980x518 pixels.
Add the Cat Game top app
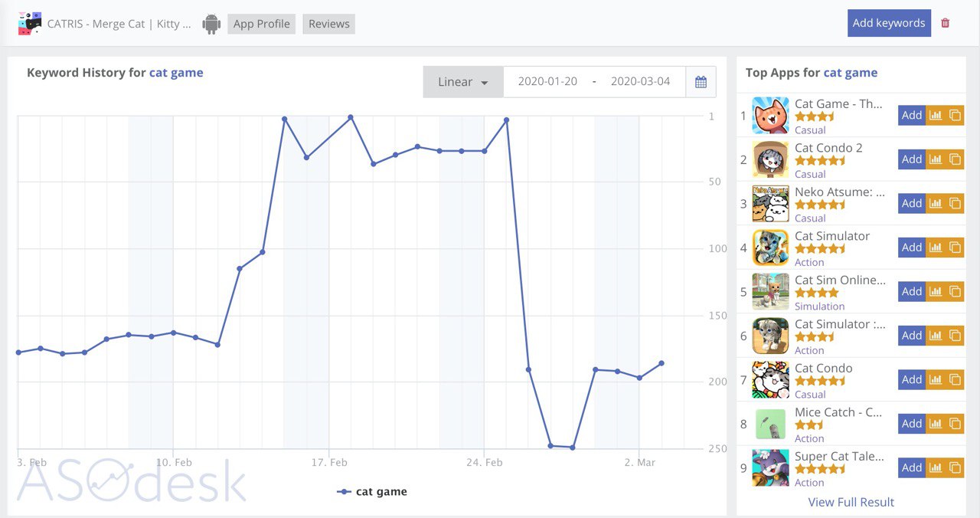click(911, 115)
